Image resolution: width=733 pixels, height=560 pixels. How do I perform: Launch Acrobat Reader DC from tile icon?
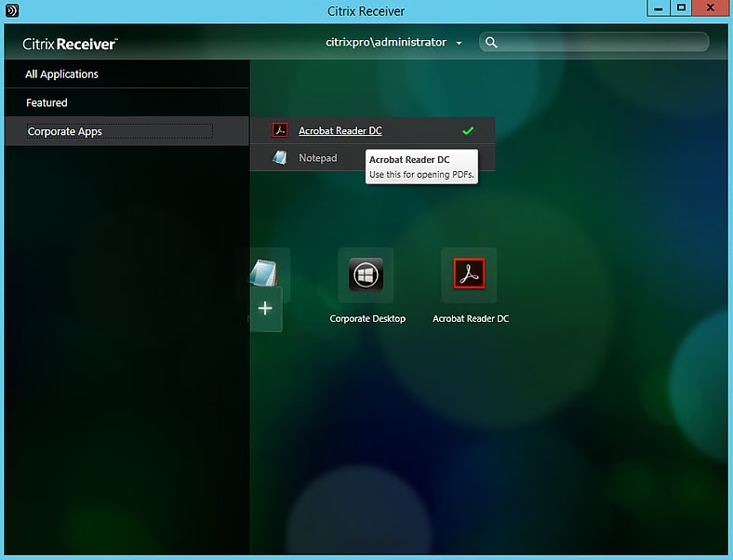tap(470, 273)
